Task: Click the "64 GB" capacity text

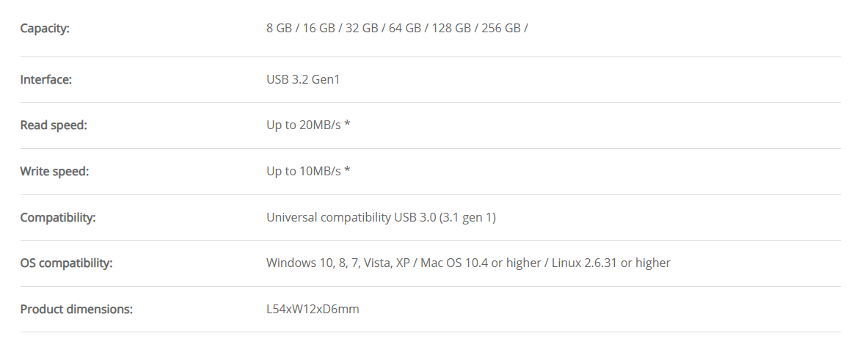Action: click(x=405, y=29)
